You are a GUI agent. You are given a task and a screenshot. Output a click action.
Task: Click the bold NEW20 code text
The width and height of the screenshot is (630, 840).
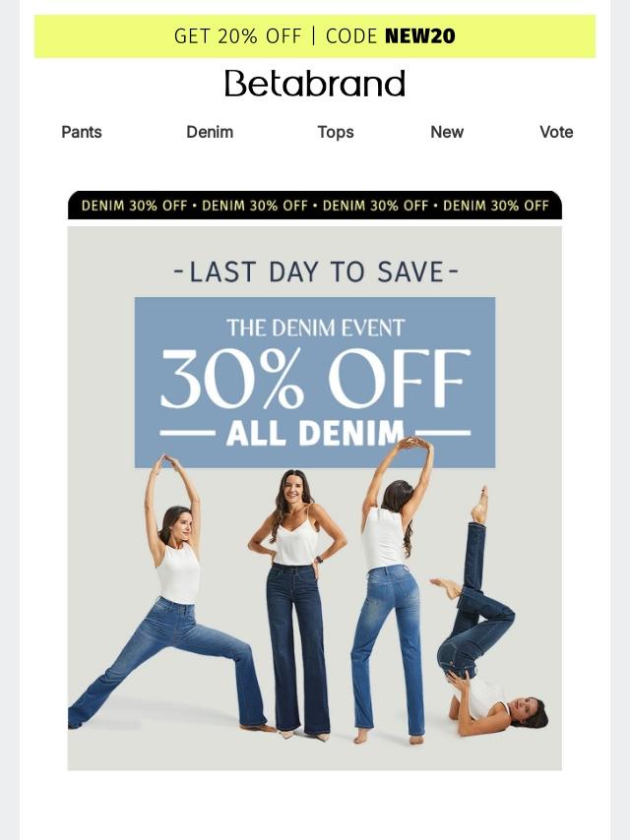point(420,35)
